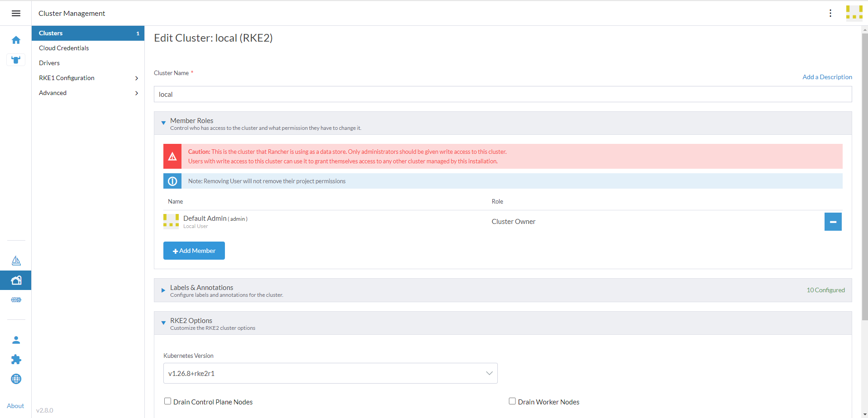Open Continuous Delivery sailboat icon
868x418 pixels.
pyautogui.click(x=16, y=261)
